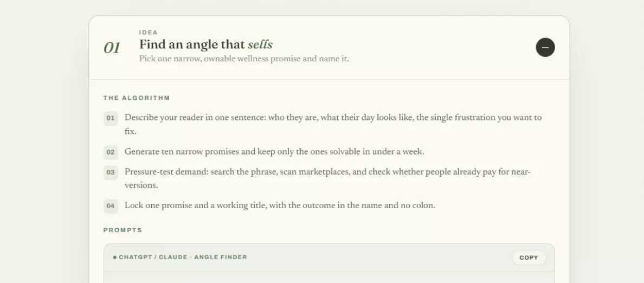Click the 'Describe your reader' step text
The width and height of the screenshot is (644, 283).
pyautogui.click(x=333, y=125)
